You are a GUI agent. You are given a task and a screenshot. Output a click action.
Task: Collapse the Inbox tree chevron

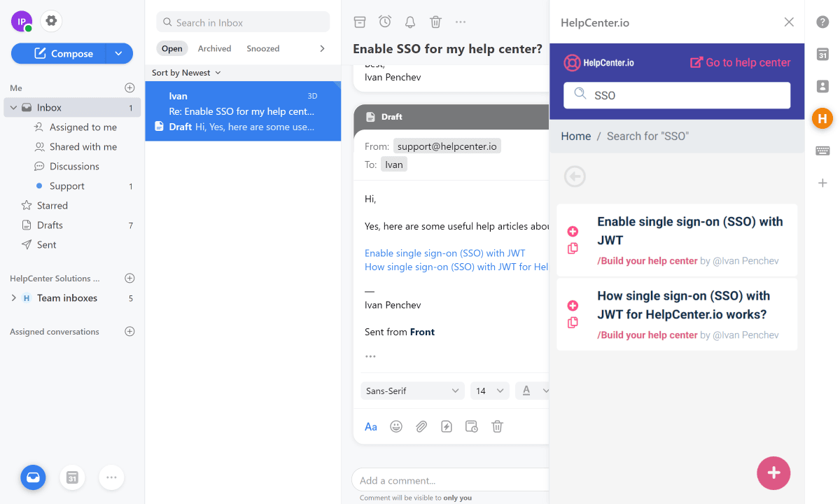tap(13, 108)
